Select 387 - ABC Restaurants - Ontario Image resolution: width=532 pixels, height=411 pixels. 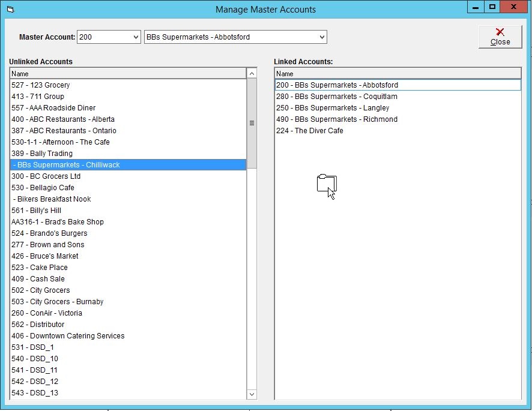[128, 131]
